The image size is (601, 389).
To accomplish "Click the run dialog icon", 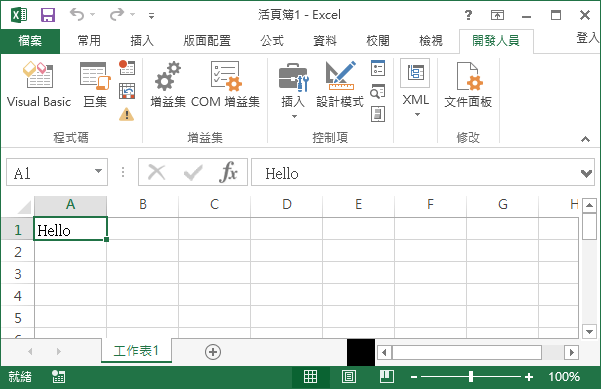I will coord(378,114).
